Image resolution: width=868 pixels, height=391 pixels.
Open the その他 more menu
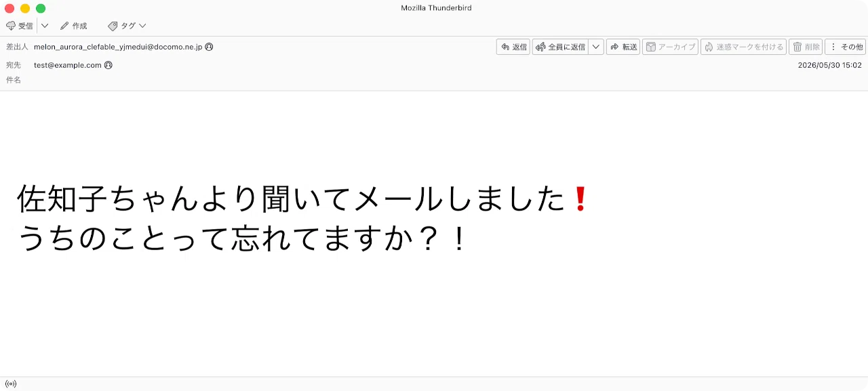pos(845,47)
